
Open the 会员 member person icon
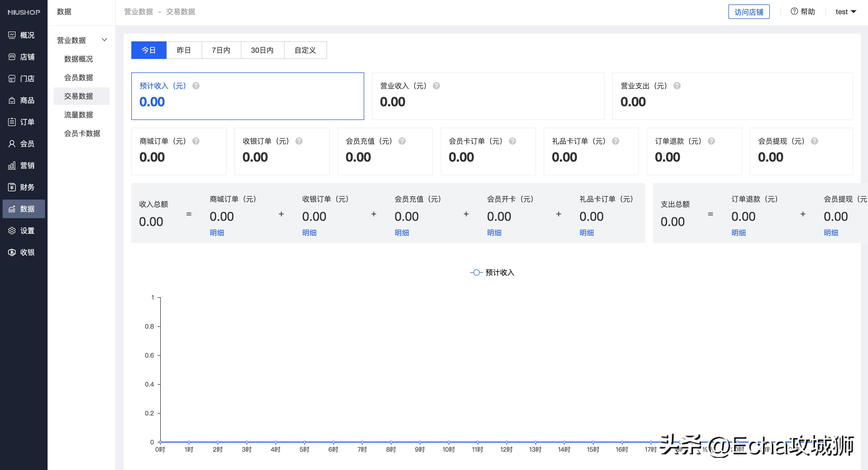12,144
